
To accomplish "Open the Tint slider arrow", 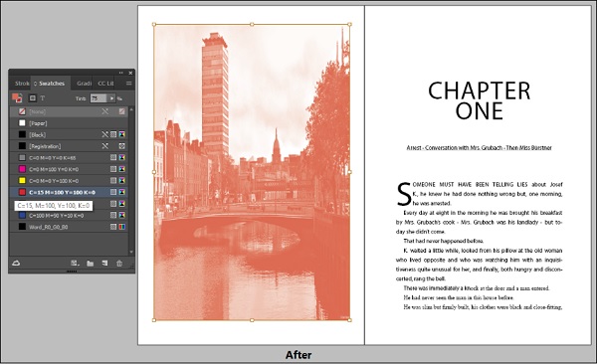I will tap(111, 98).
